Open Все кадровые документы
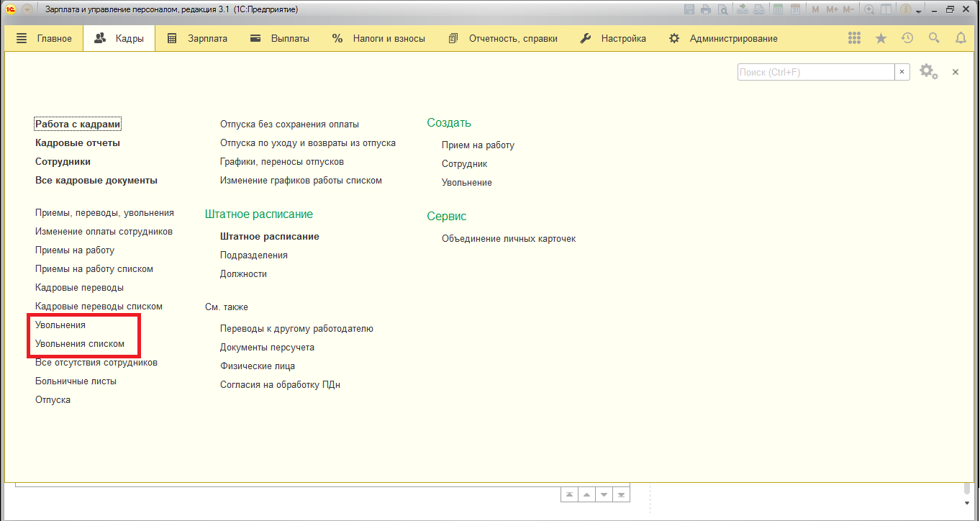Viewport: 980px width, 521px height. pos(96,180)
